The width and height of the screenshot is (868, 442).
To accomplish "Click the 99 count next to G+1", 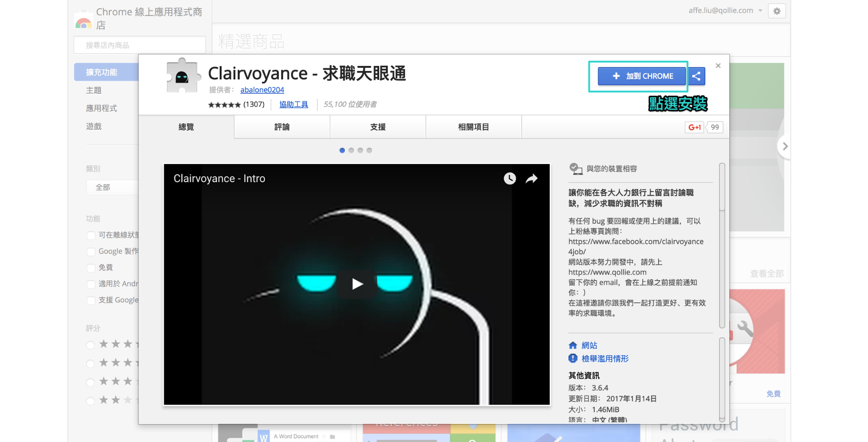I will pos(715,128).
